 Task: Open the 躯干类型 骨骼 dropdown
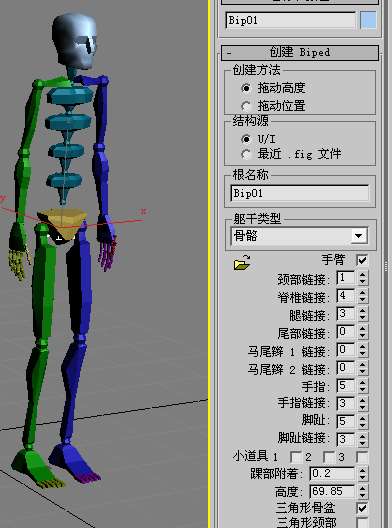point(299,236)
